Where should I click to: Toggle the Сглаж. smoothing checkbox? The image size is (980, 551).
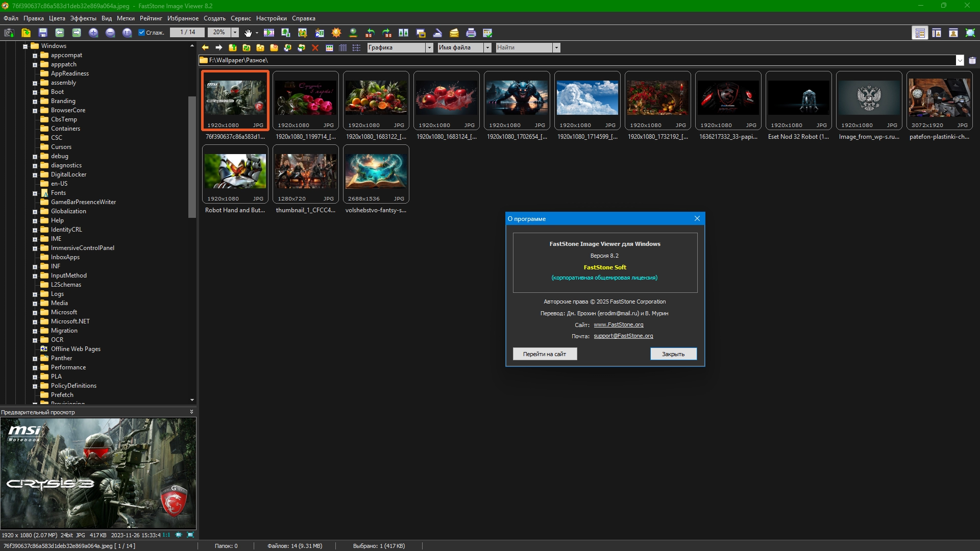[142, 33]
